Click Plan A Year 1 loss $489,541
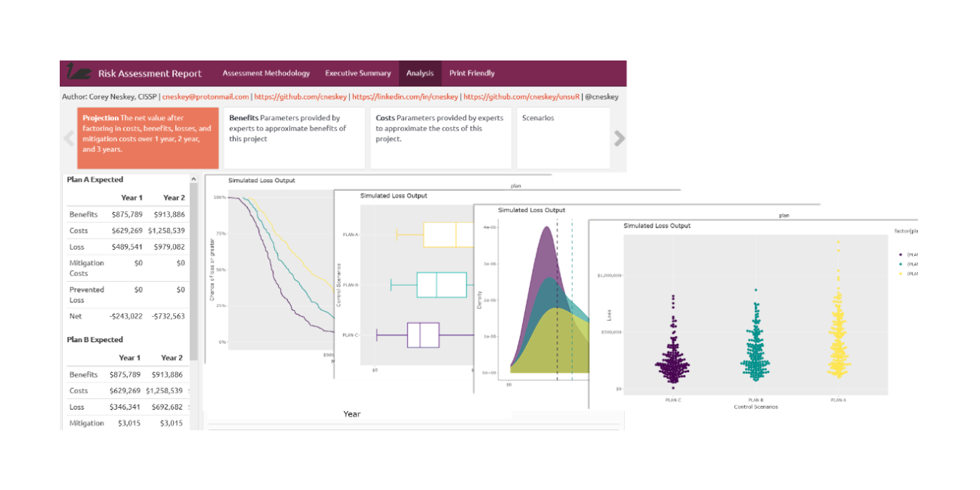 pyautogui.click(x=126, y=247)
